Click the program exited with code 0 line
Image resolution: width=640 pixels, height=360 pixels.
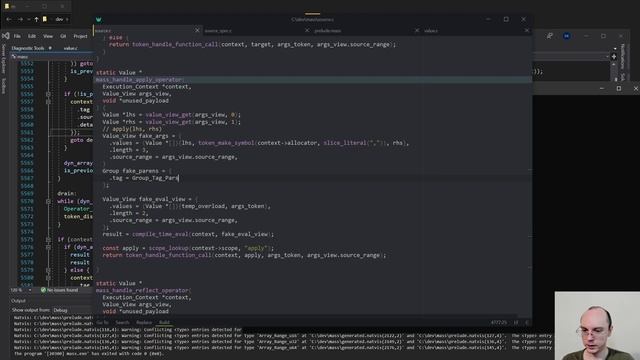point(89,353)
